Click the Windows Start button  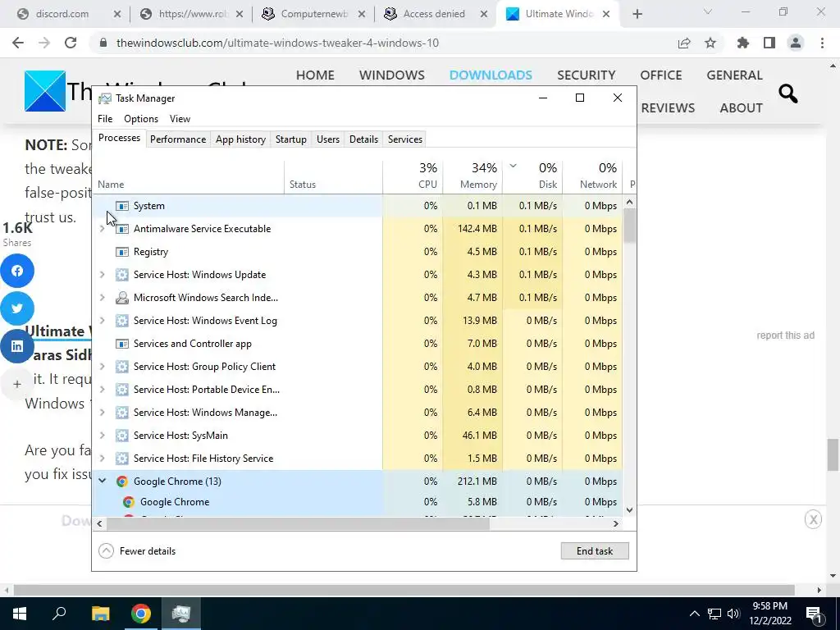(20, 614)
